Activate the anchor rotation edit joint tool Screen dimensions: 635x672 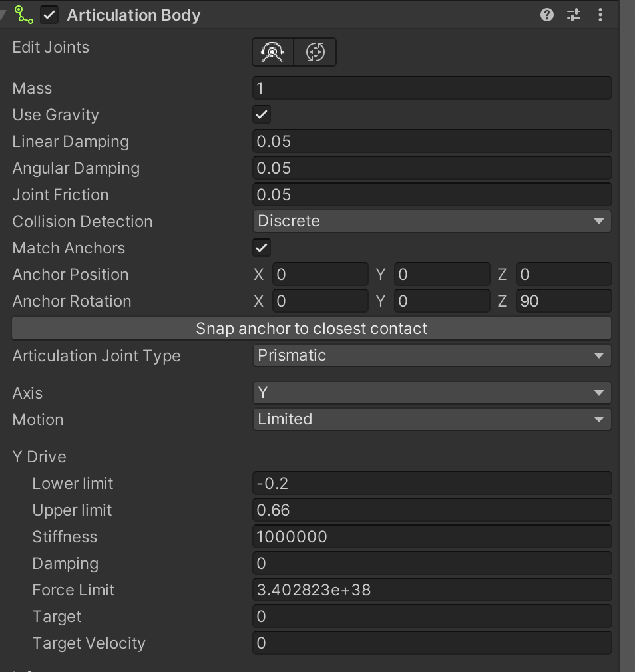pos(315,52)
